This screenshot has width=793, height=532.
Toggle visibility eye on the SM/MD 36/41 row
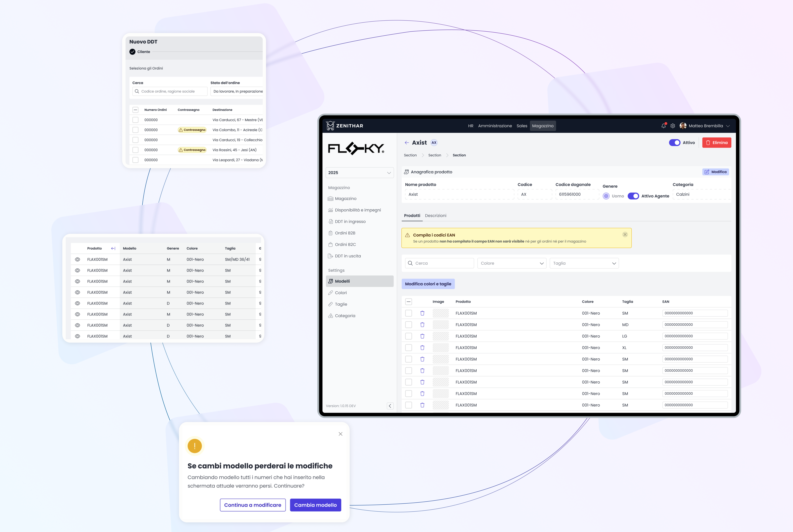(77, 260)
